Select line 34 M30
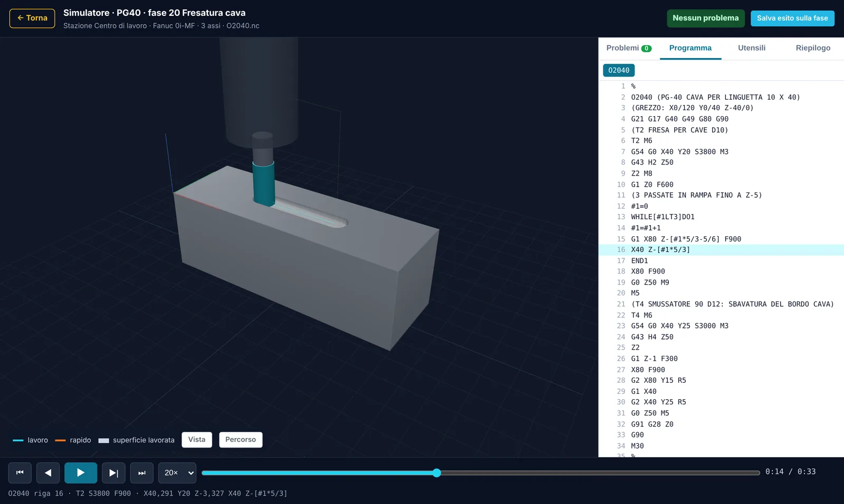The image size is (844, 504). click(x=721, y=446)
